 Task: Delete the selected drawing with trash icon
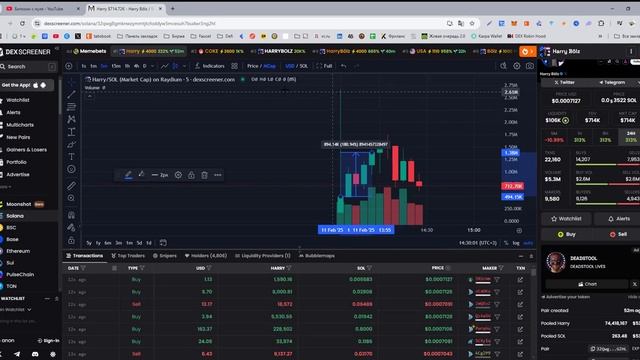click(x=204, y=175)
